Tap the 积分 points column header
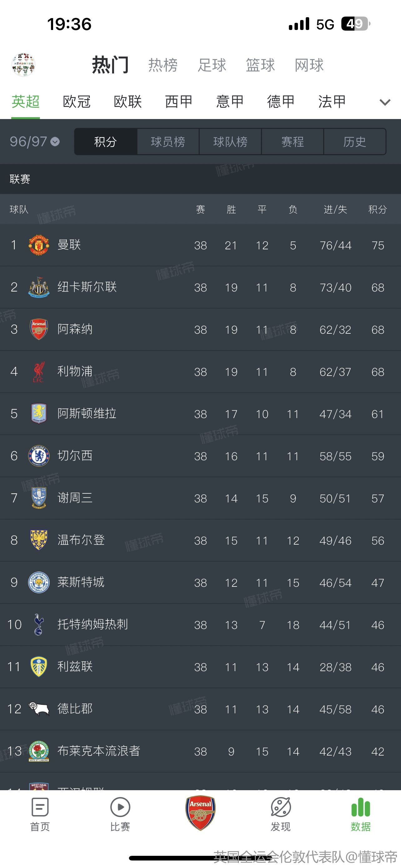The height and width of the screenshot is (868, 401). pos(378,210)
